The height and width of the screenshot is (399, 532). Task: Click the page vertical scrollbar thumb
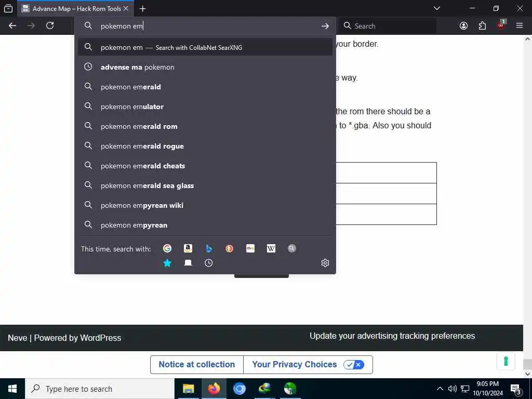(x=527, y=364)
